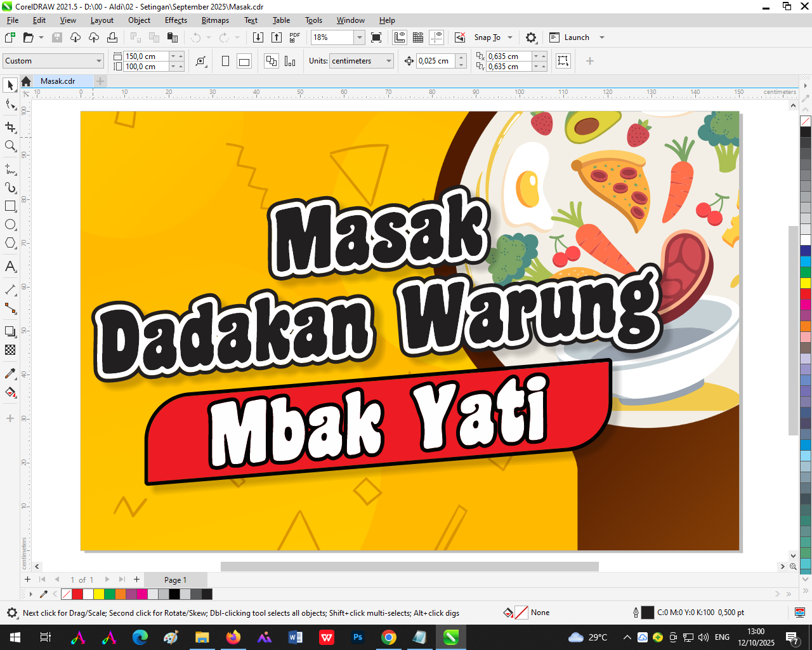The image size is (812, 650).
Task: Choose the Ellipse tool
Action: 10,225
